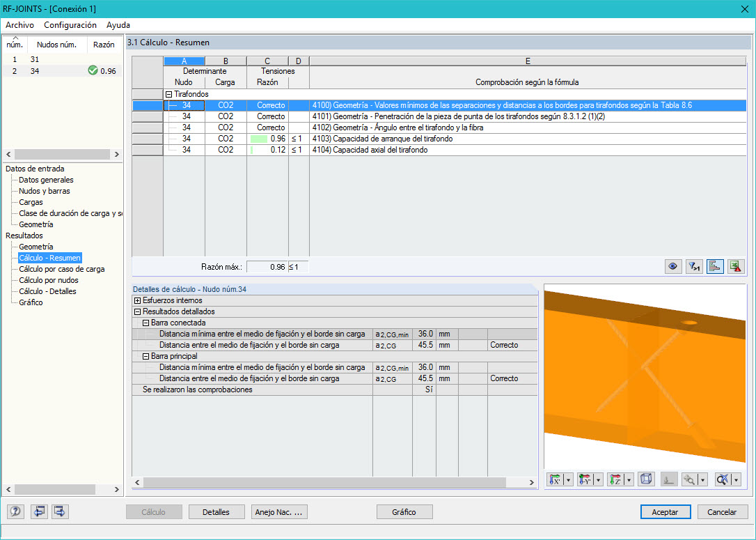Open Cálculo por nudos item
This screenshot has height=540, width=756.
49,280
